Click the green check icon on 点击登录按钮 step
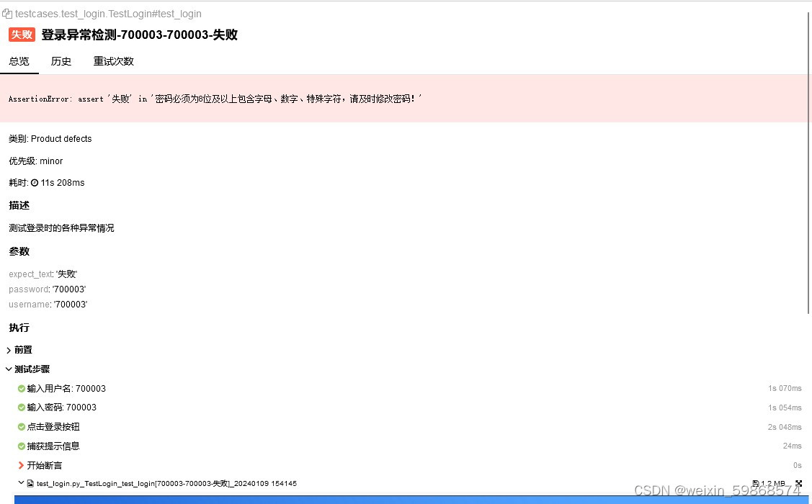This screenshot has width=812, height=504. (x=21, y=426)
